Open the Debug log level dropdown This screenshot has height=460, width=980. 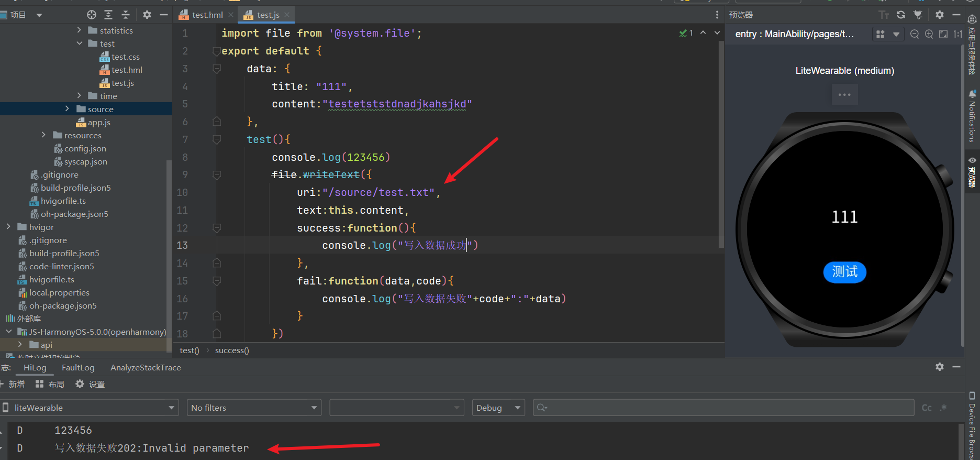[499, 408]
